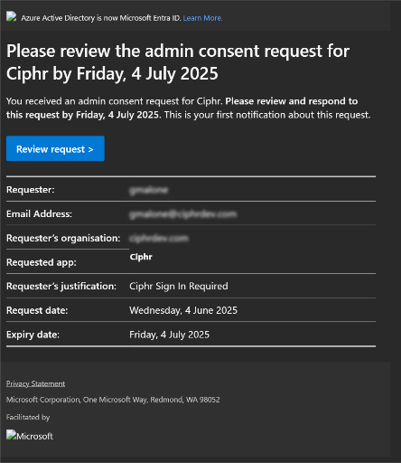Click the Ciphr Sign In Required justification
The image size is (401, 463).
179,286
